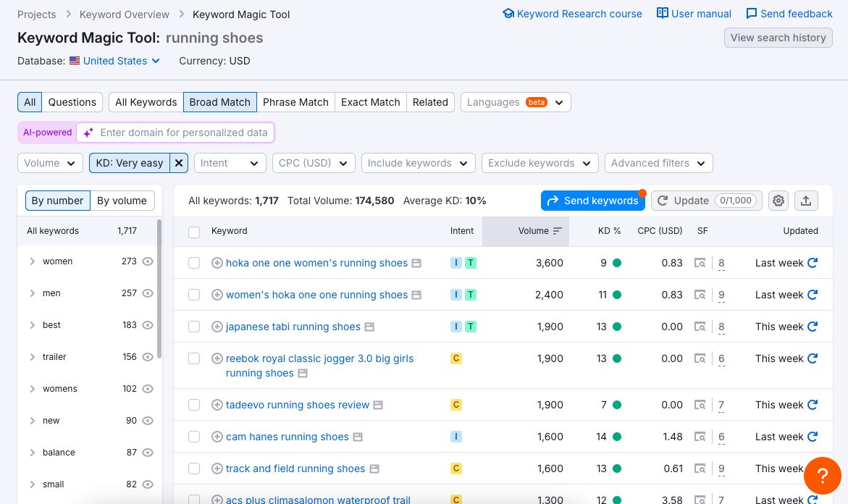Click the Keyword Research course graduation cap icon

508,13
